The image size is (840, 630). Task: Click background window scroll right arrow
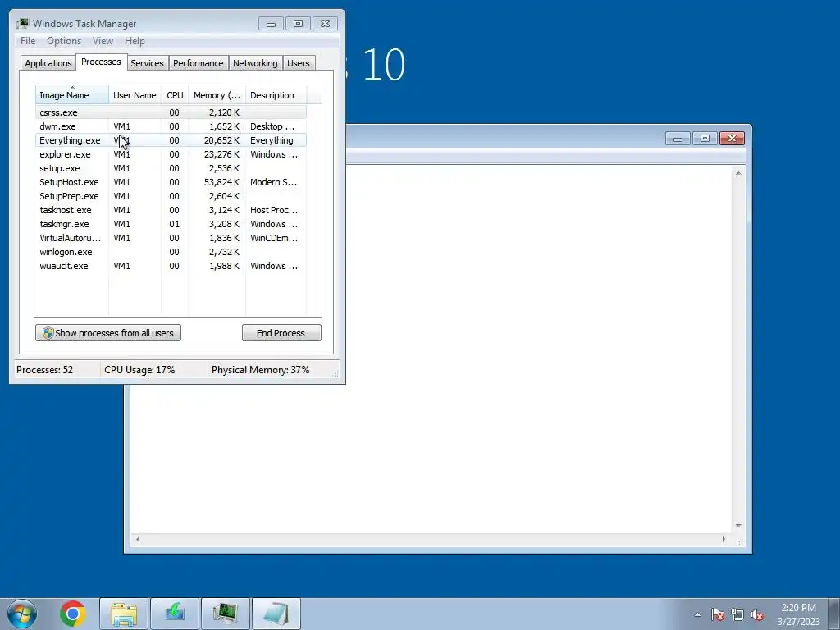click(724, 539)
